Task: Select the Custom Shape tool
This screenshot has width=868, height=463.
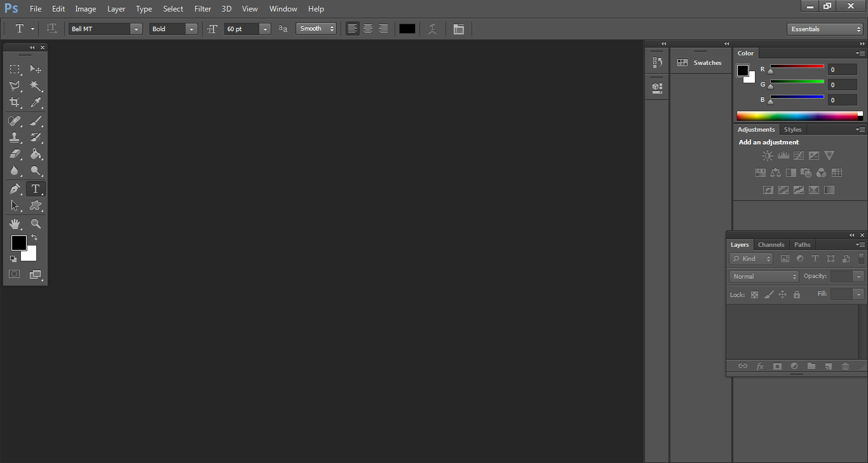Action: coord(36,205)
